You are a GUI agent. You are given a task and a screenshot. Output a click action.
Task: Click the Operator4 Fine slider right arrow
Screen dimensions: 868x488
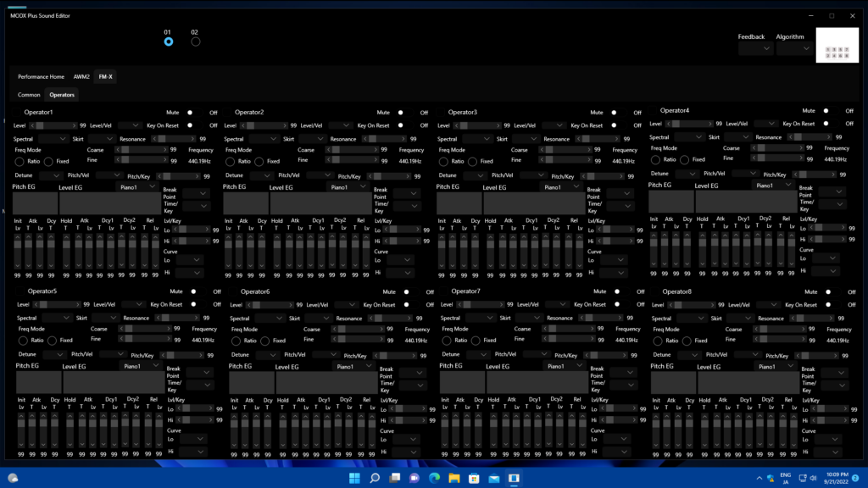click(802, 158)
